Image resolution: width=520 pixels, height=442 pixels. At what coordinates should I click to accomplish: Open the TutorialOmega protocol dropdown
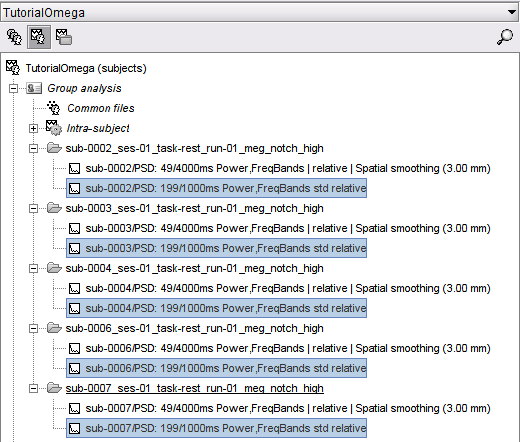coord(260,12)
